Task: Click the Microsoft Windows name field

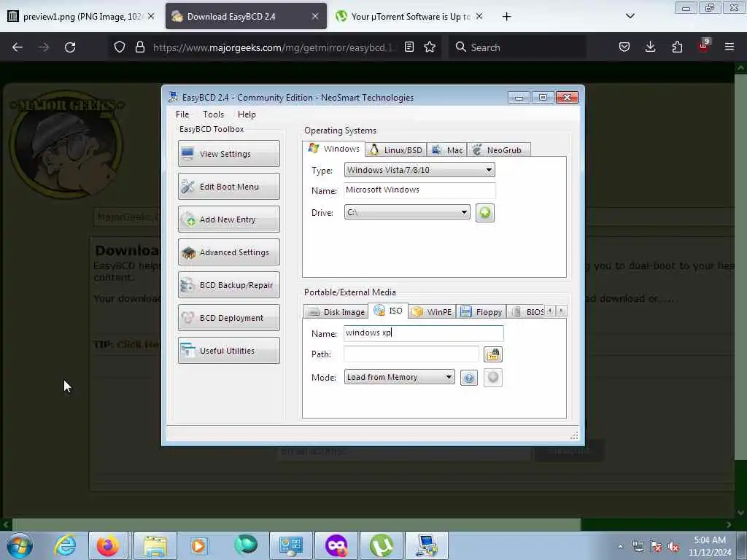Action: (x=419, y=190)
